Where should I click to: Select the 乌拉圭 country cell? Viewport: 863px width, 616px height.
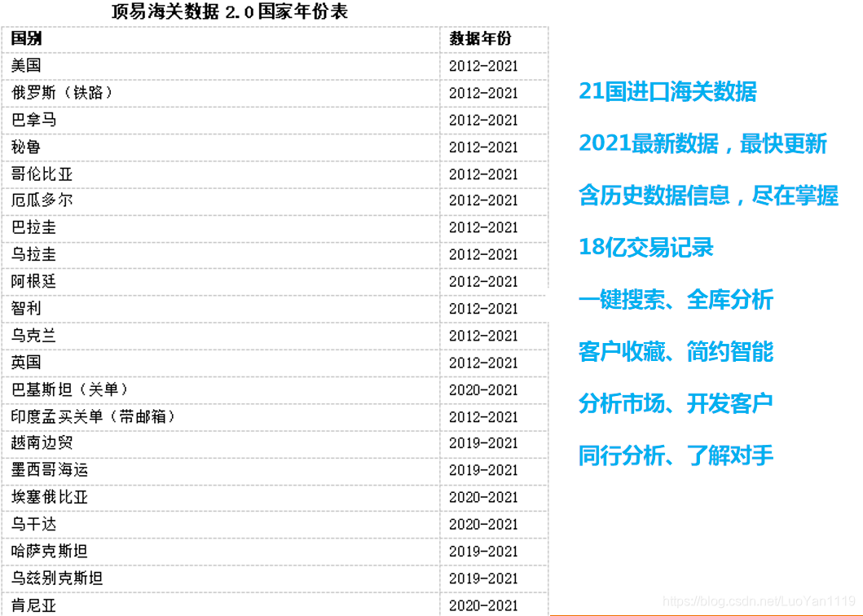tap(33, 254)
